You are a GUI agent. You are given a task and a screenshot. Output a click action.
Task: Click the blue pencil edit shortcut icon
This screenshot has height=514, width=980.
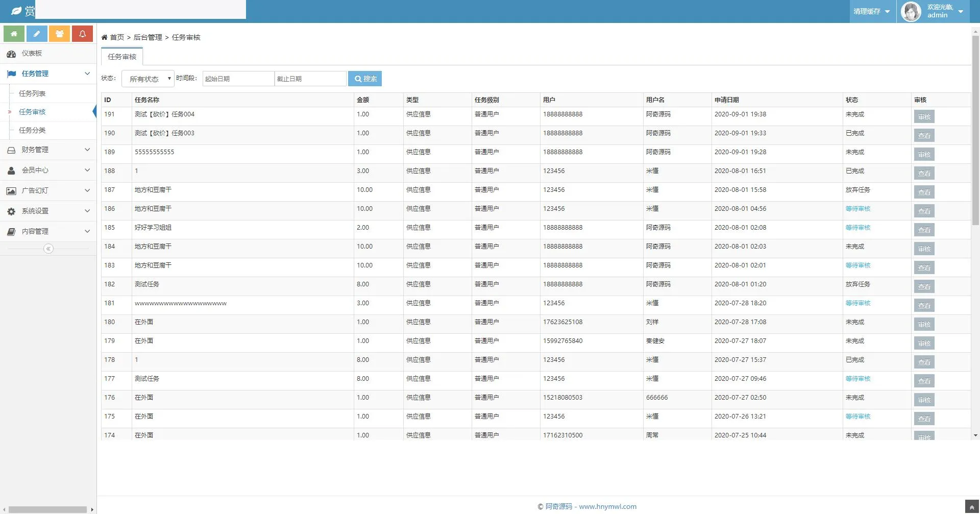click(37, 34)
